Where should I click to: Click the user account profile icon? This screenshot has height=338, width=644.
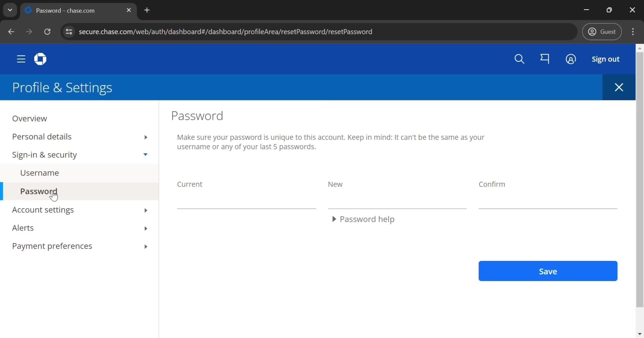[x=570, y=59]
